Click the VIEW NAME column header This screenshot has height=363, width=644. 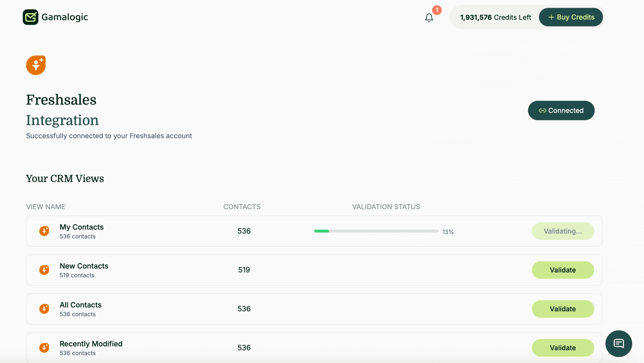(x=46, y=207)
